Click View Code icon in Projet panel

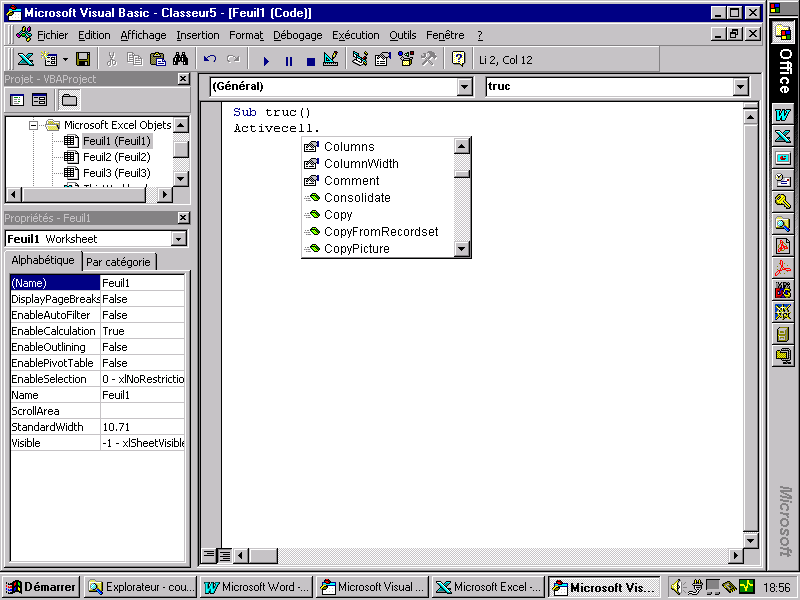[x=17, y=100]
